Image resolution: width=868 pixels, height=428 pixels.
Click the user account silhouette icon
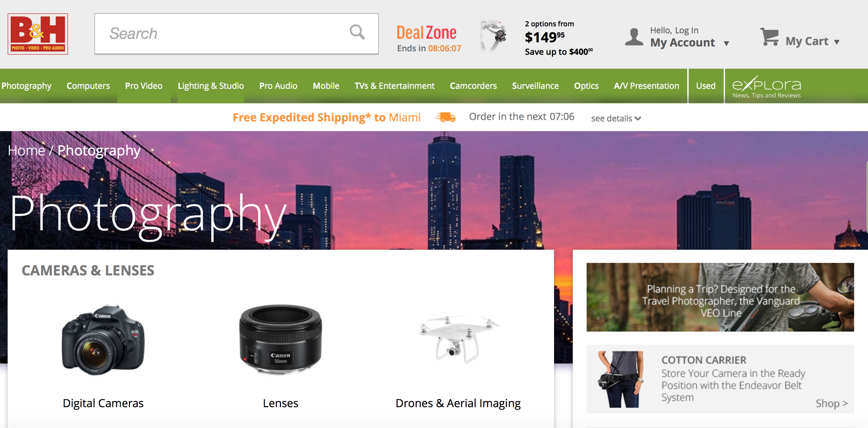click(634, 37)
